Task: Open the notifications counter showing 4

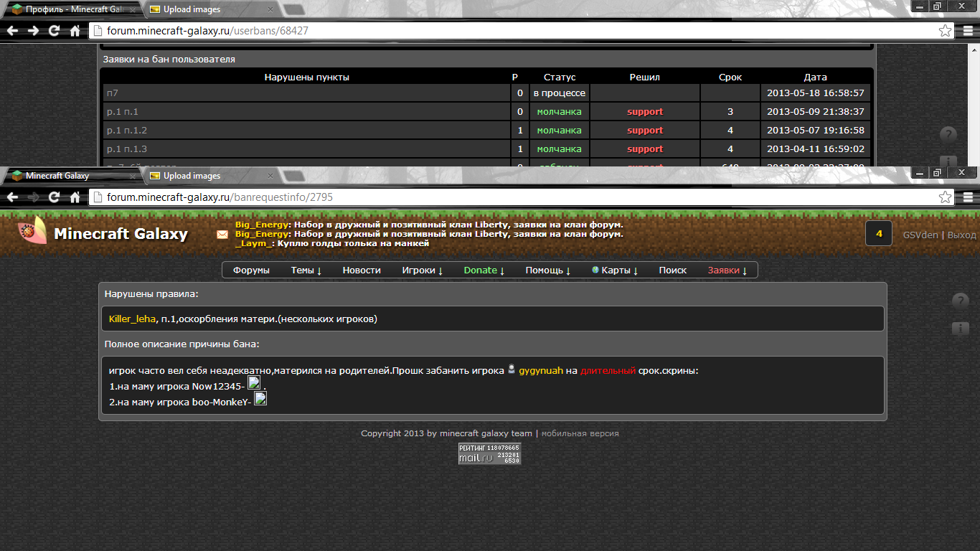Action: pos(879,234)
